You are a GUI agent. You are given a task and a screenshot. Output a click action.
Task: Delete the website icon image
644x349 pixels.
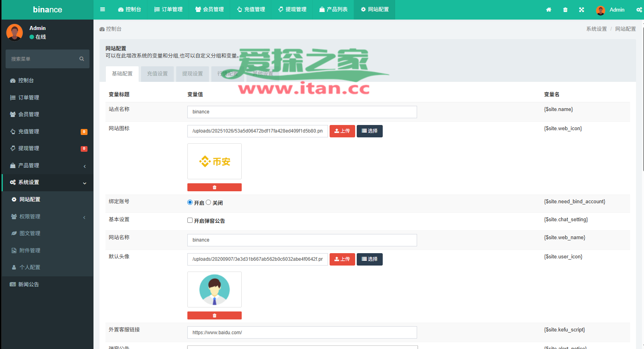215,187
